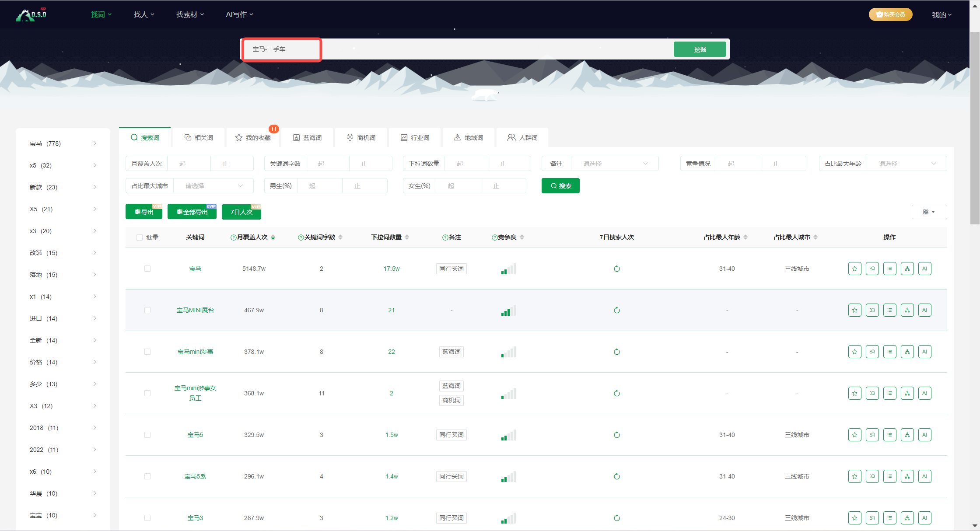980x531 pixels.
Task: Sort table by 下拉词数量 arrows
Action: click(407, 237)
